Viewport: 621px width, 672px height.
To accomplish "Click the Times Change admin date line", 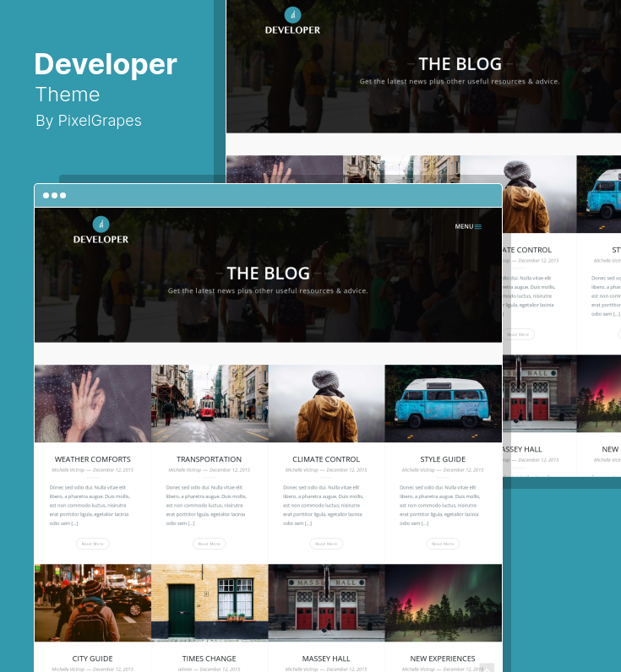I will click(207, 669).
